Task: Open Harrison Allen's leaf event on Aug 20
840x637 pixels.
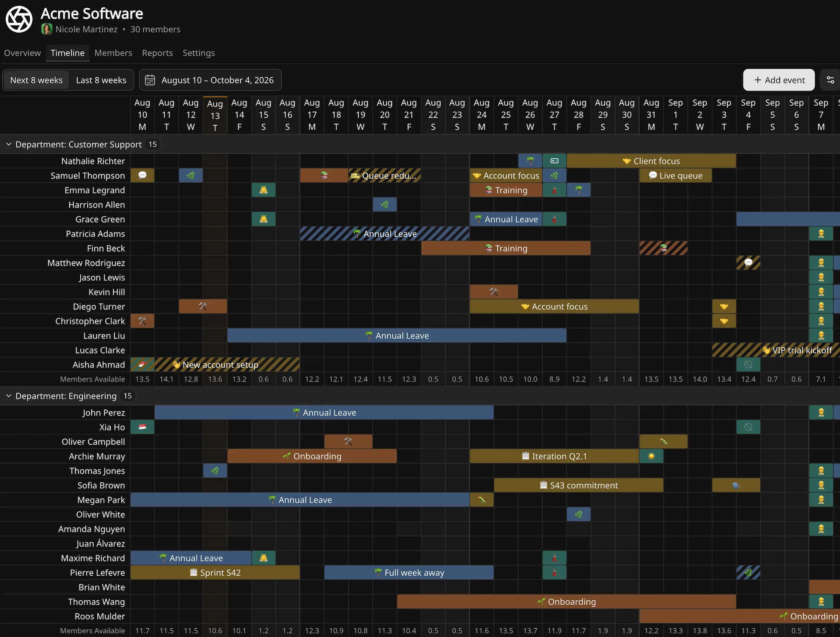Action: point(385,205)
